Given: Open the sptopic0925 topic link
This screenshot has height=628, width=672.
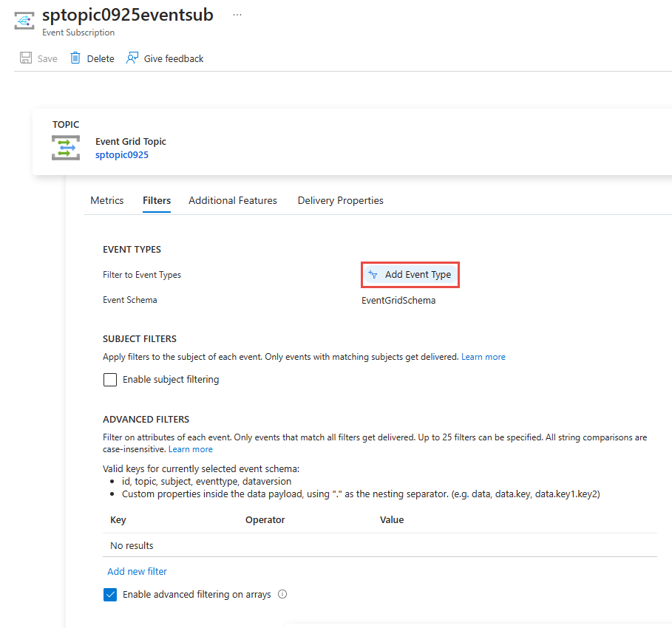Looking at the screenshot, I should tap(121, 154).
